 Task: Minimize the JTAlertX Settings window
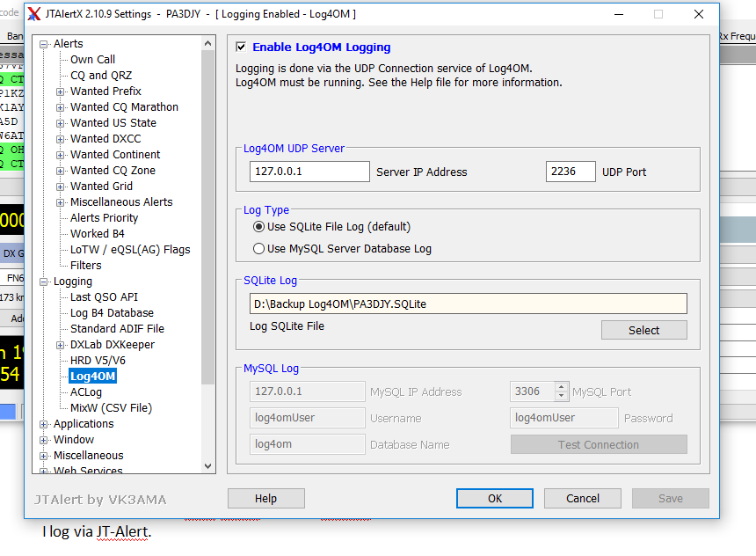[619, 14]
